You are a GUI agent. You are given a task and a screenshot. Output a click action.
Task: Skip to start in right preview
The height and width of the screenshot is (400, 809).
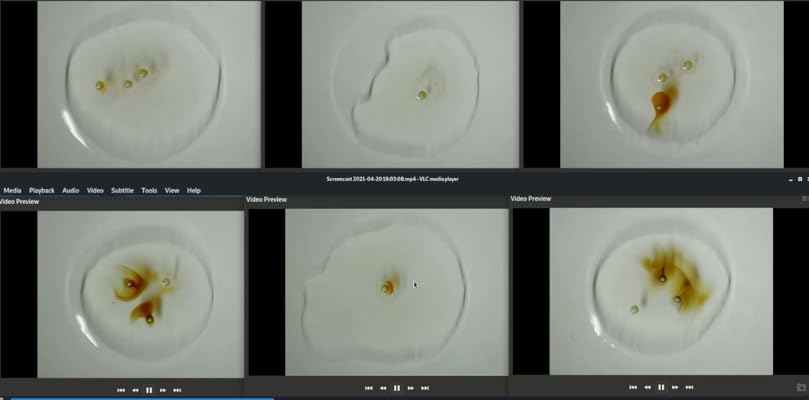tap(633, 387)
